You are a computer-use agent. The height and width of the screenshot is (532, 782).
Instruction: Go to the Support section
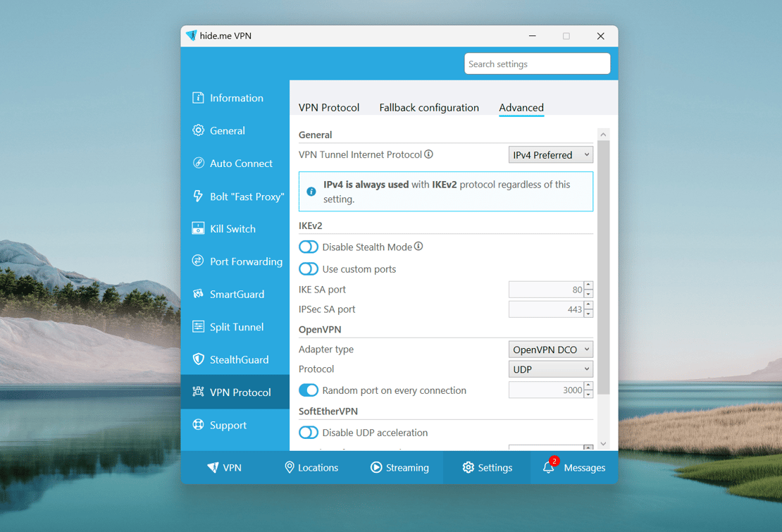pyautogui.click(x=228, y=425)
